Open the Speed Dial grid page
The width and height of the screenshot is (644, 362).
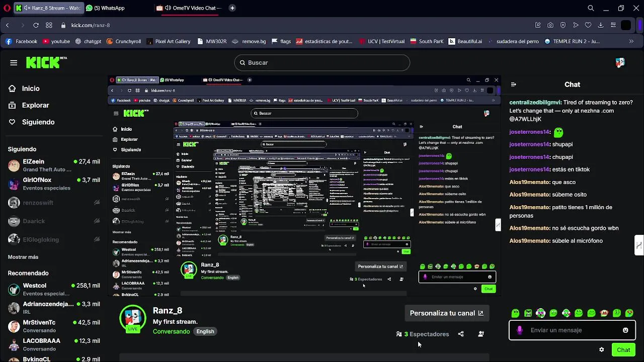pos(49,25)
